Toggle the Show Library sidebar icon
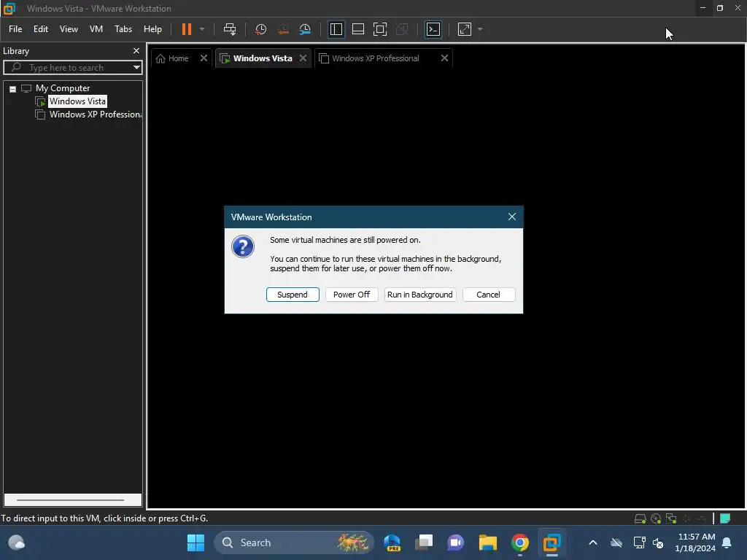 [336, 29]
